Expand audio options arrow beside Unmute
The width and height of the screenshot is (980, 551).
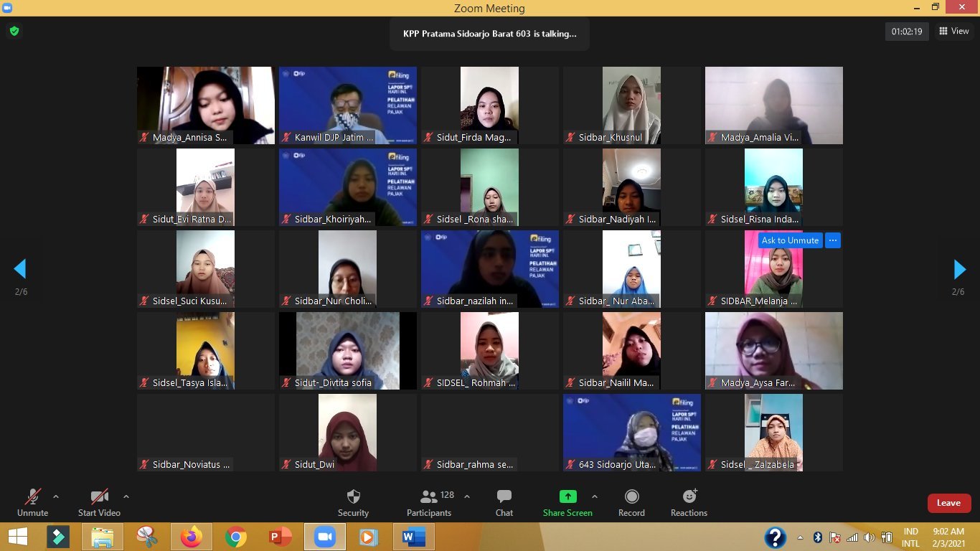[x=56, y=496]
